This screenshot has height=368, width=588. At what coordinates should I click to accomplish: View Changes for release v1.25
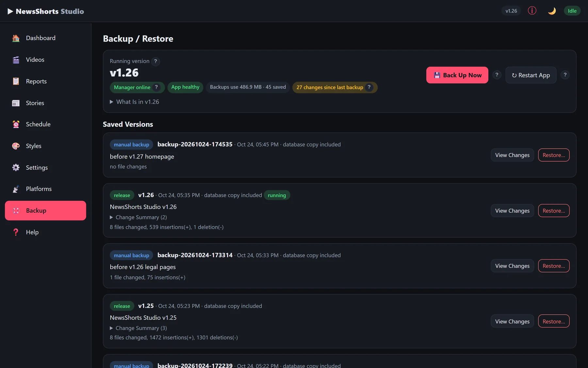tap(512, 321)
